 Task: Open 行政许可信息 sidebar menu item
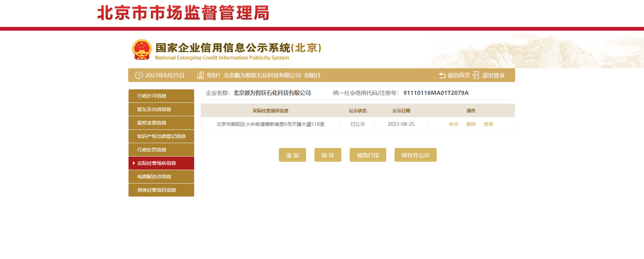pos(161,96)
